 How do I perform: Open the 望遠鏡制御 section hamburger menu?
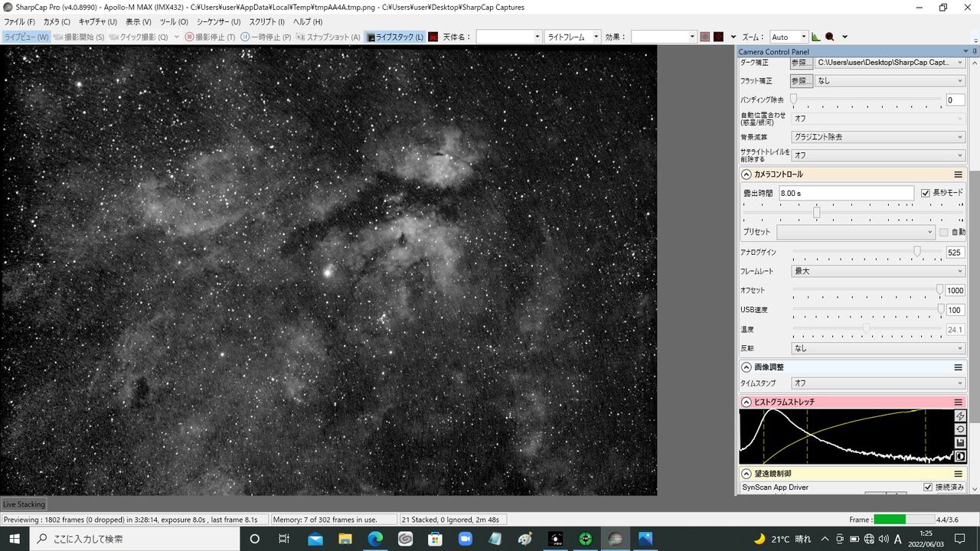point(958,474)
